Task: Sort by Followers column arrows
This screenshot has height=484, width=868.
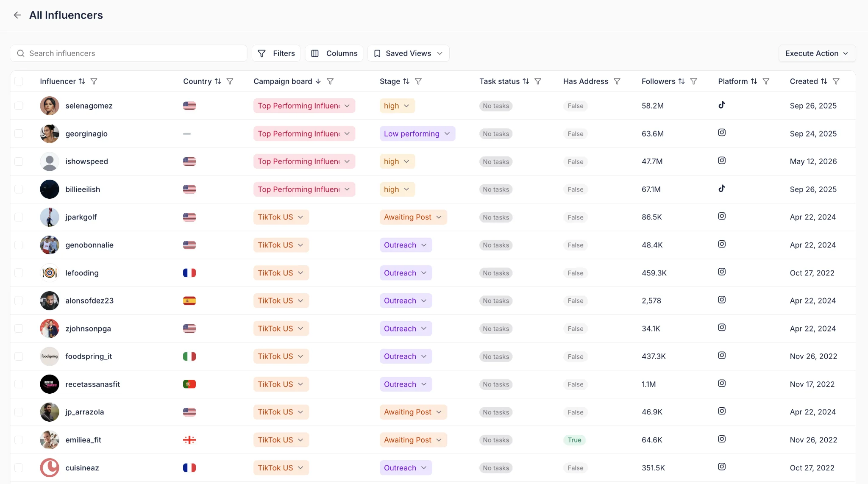Action: (x=682, y=81)
